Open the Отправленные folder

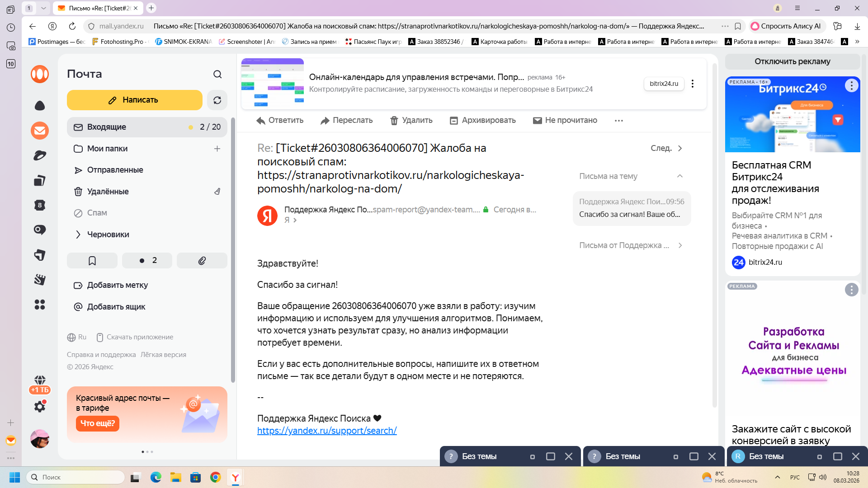(115, 170)
